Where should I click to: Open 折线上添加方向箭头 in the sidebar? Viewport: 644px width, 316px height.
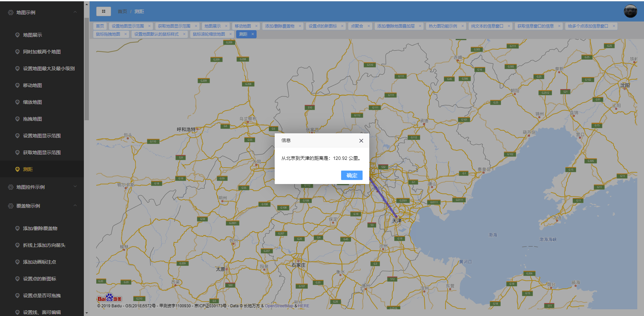tap(42, 245)
